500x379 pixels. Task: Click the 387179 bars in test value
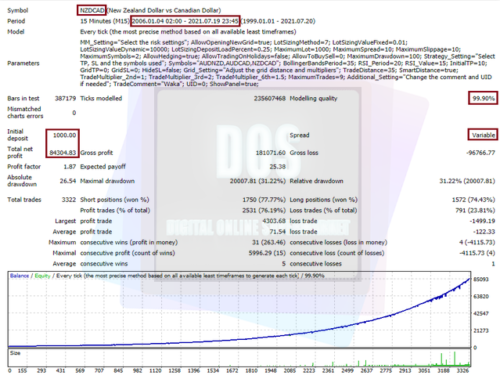click(65, 98)
